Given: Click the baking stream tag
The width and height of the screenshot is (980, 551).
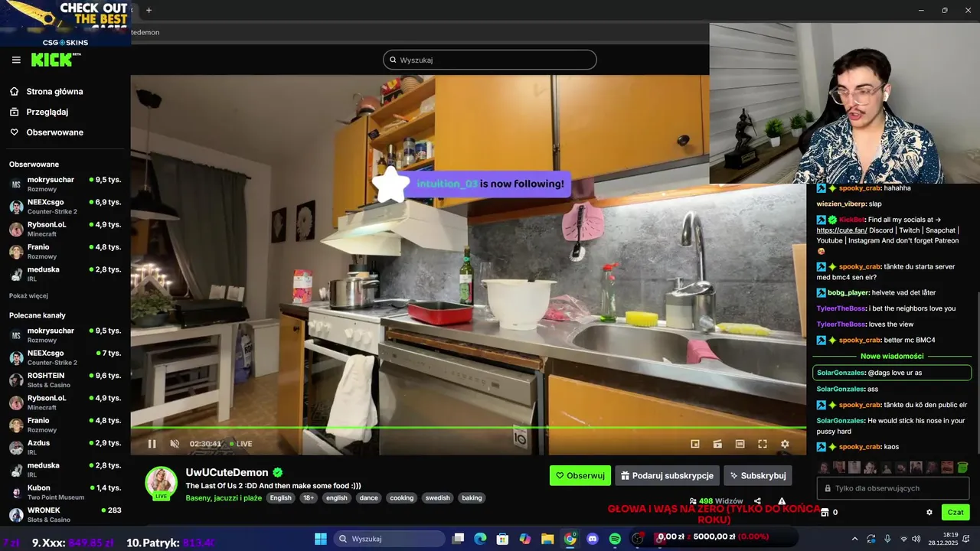Looking at the screenshot, I should 472,497.
